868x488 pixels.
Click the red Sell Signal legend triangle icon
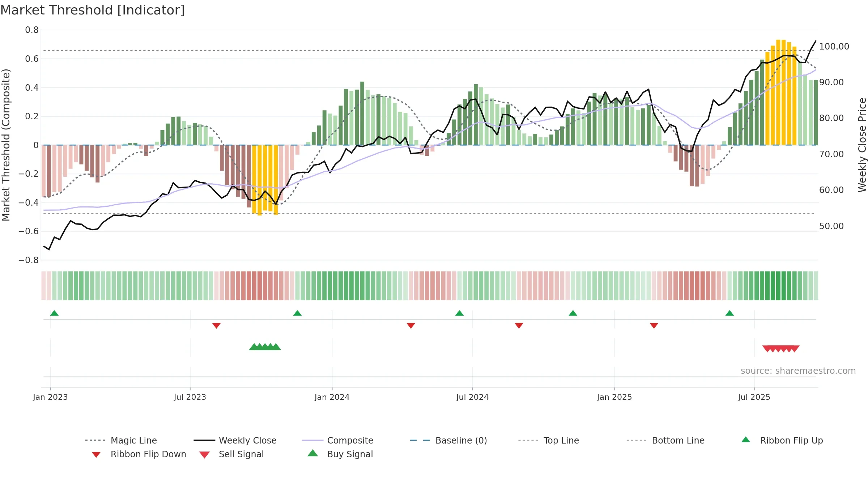click(x=204, y=455)
